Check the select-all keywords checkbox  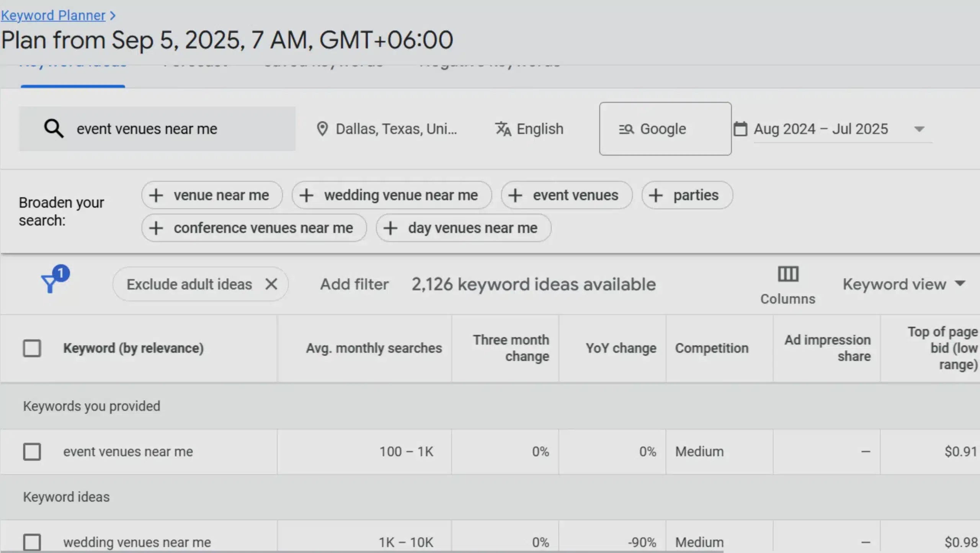pos(32,348)
